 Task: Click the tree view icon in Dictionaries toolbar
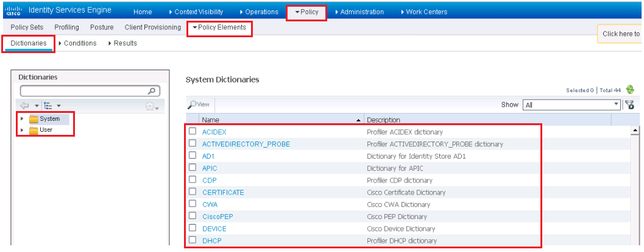click(47, 106)
